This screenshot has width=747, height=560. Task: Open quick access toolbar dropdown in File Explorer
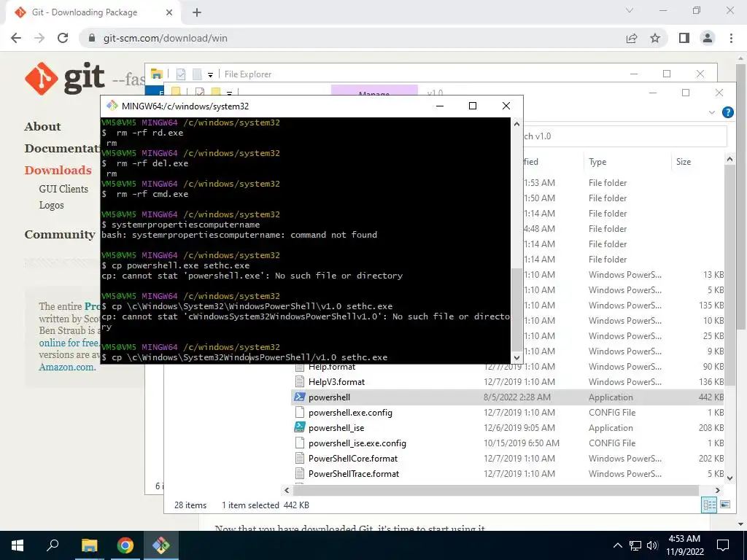210,75
